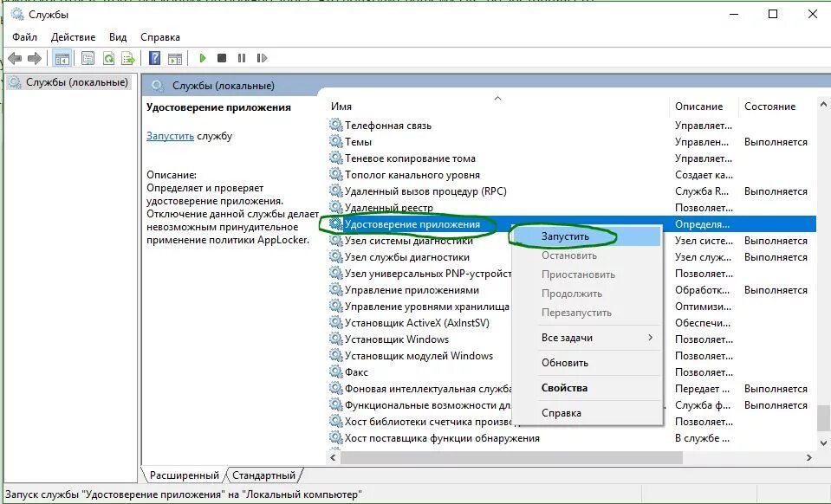Choose Обновить in context menu
This screenshot has width=831, height=504.
tap(587, 363)
